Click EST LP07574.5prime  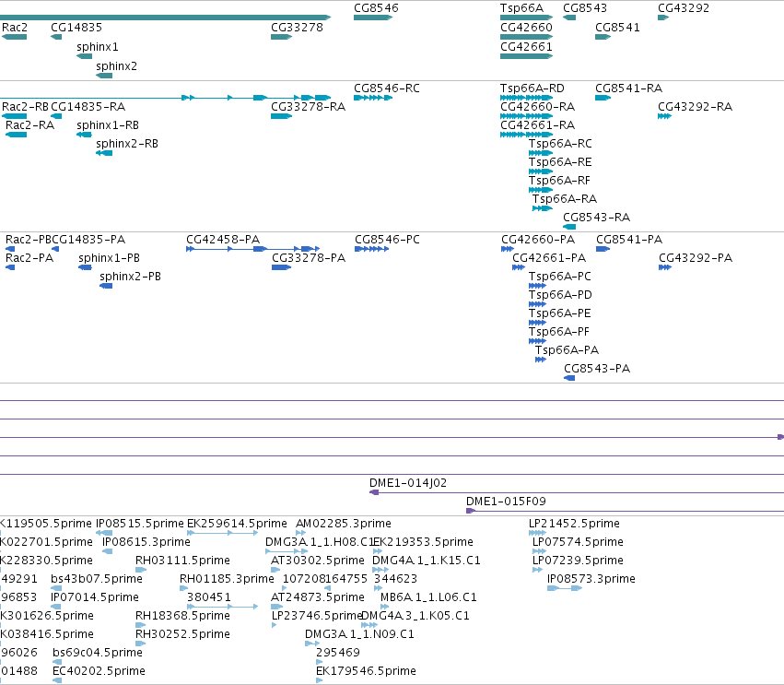coord(578,543)
